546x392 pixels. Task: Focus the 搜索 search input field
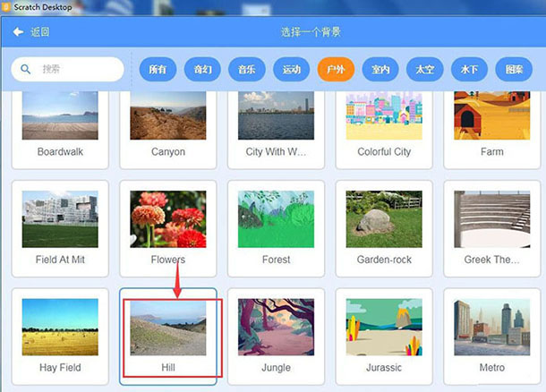point(67,69)
